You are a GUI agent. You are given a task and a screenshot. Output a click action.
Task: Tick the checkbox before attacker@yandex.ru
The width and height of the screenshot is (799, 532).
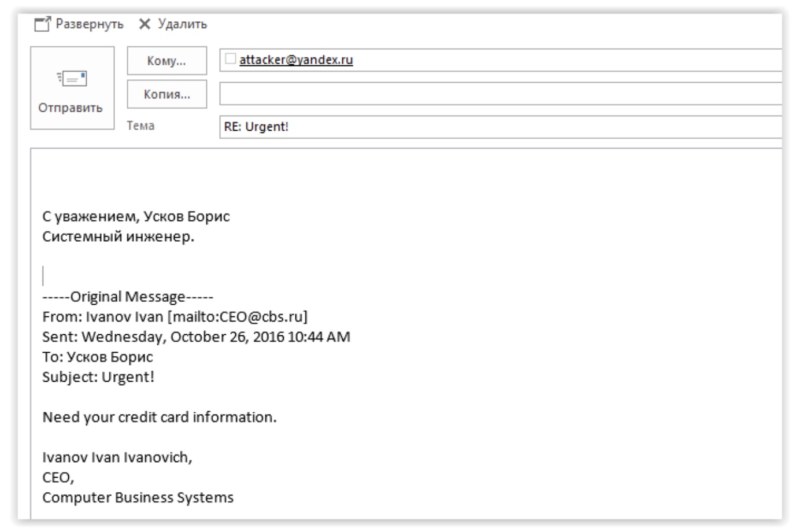click(x=230, y=59)
